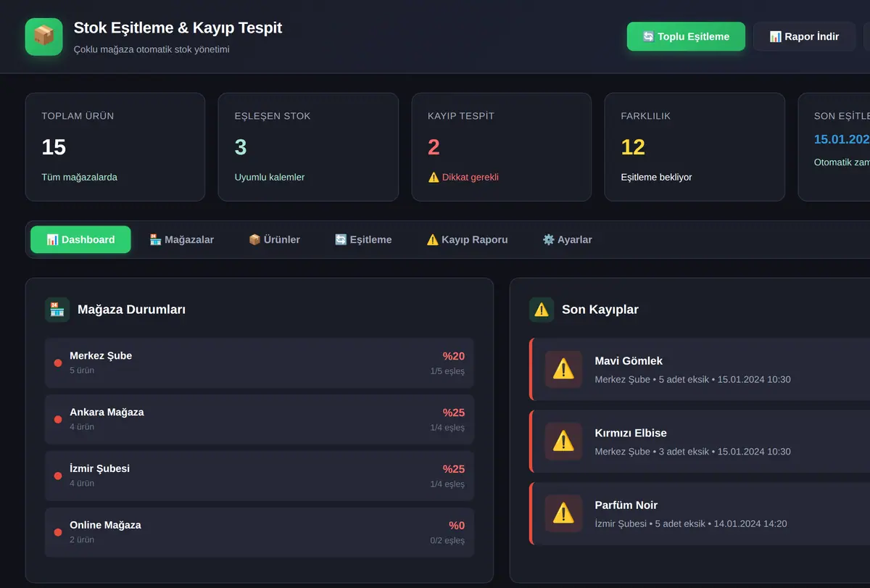
Task: Click the Merkez Şube store name
Action: tap(101, 356)
